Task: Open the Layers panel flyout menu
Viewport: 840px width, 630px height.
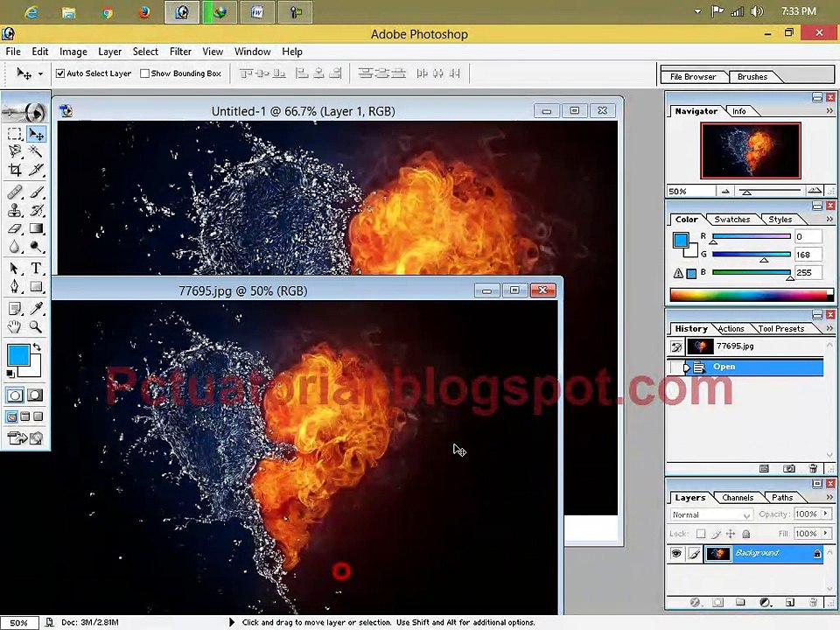Action: [829, 497]
